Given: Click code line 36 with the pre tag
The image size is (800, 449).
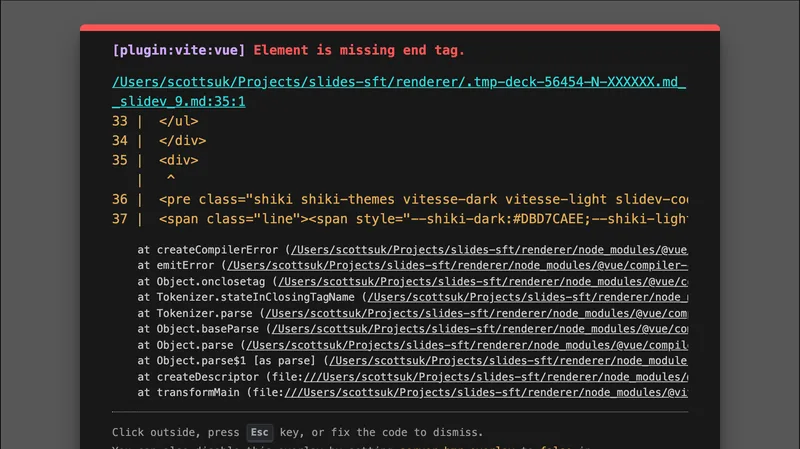Looking at the screenshot, I should coord(420,200).
